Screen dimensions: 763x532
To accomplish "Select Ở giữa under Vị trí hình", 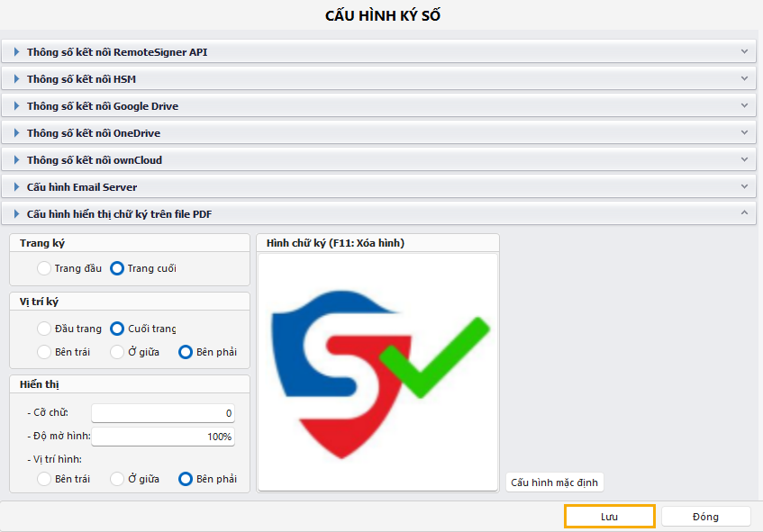I will click(117, 479).
